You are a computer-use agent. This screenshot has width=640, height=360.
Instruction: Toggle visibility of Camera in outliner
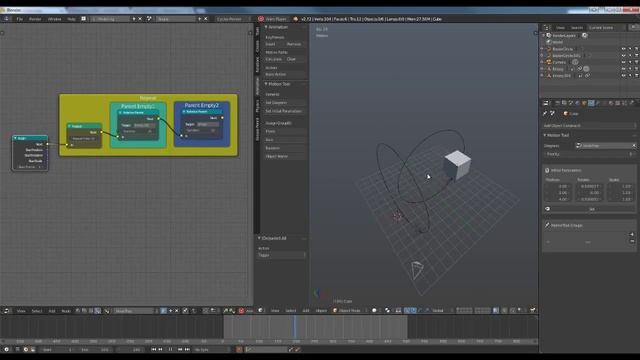click(623, 62)
